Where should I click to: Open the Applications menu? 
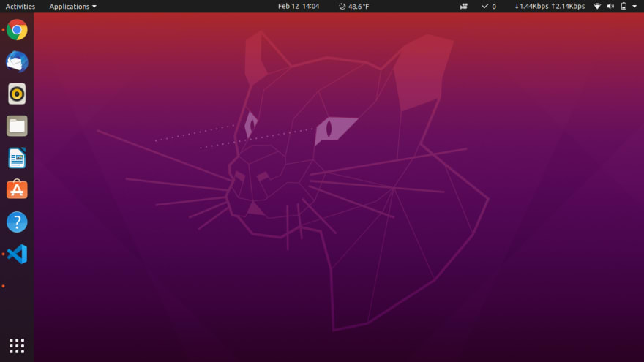pyautogui.click(x=72, y=6)
